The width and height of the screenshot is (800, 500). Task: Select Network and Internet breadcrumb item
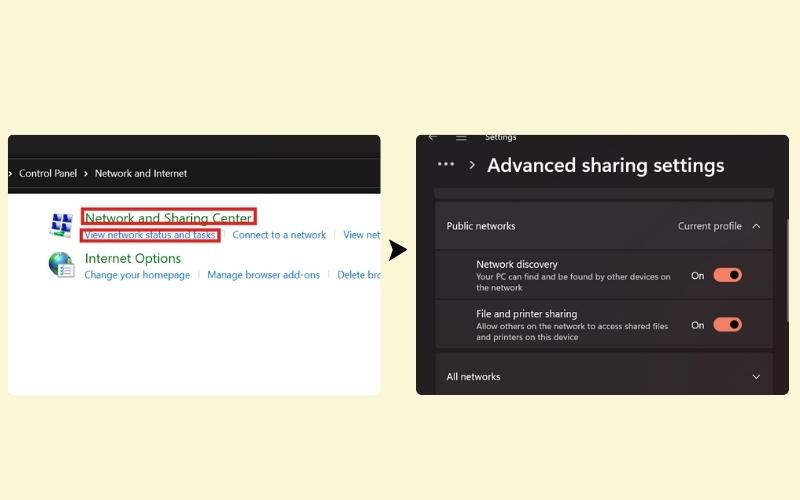(141, 173)
